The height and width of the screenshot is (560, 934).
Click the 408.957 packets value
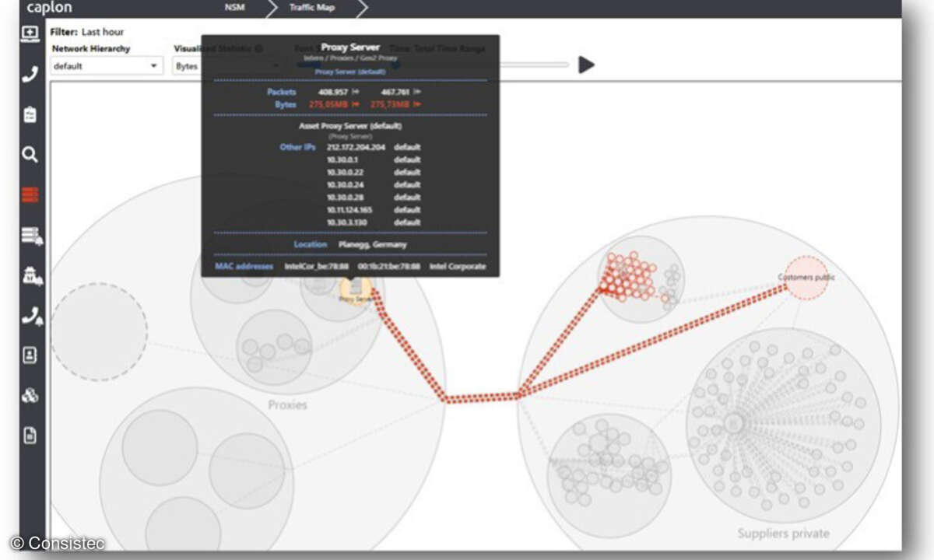[335, 92]
